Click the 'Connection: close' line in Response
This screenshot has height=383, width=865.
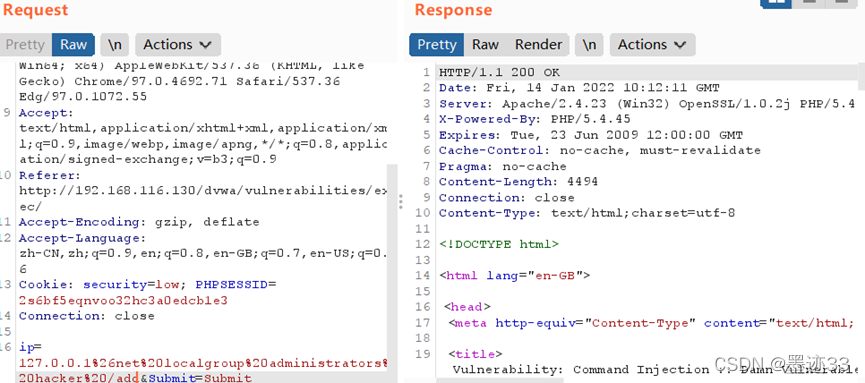(506, 198)
